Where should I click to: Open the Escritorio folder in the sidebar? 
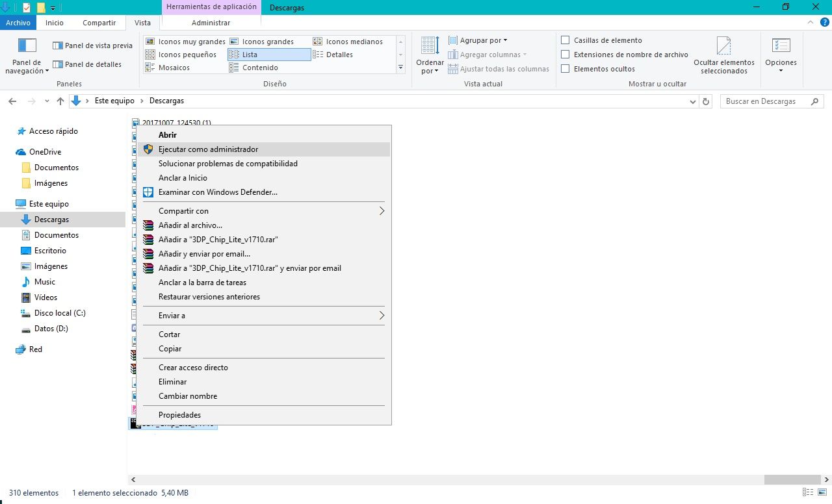pos(50,251)
